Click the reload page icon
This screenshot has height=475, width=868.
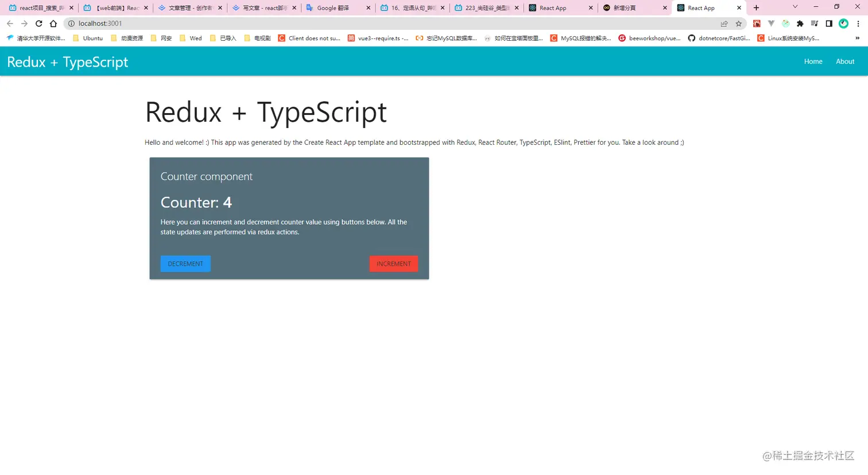point(38,24)
